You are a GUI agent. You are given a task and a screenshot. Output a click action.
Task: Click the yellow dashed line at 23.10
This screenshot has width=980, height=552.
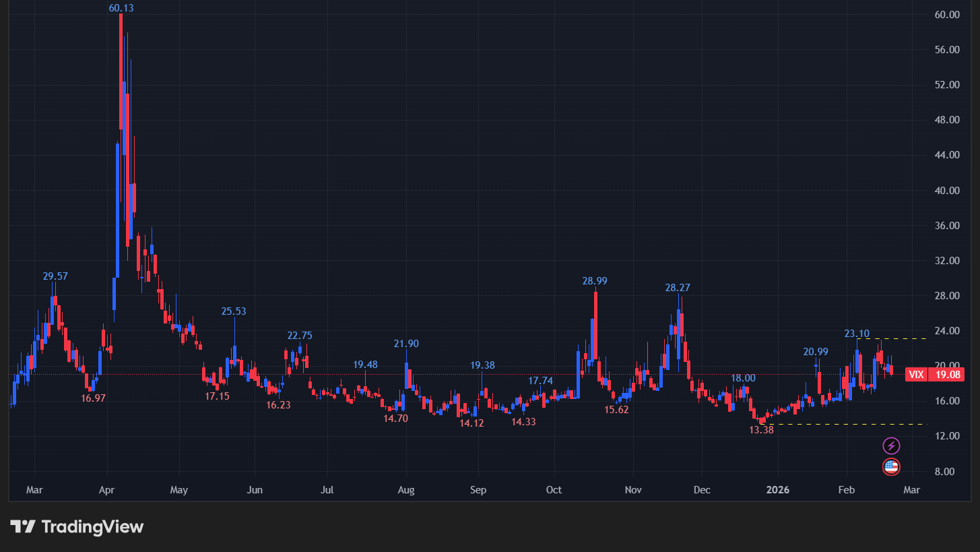click(x=896, y=338)
